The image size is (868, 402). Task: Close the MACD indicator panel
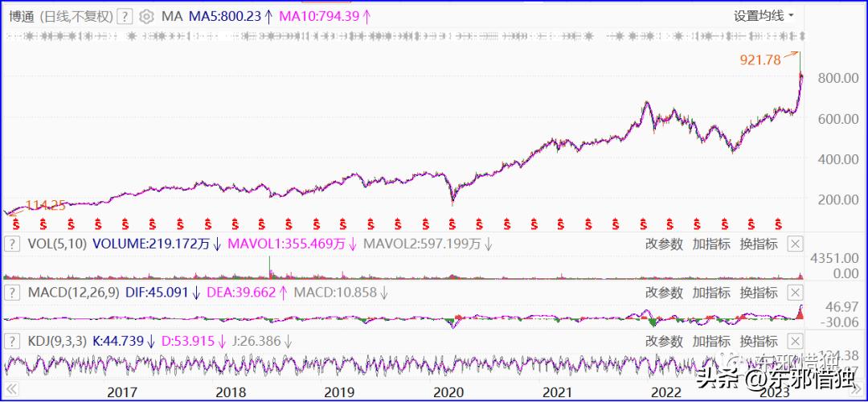(795, 293)
